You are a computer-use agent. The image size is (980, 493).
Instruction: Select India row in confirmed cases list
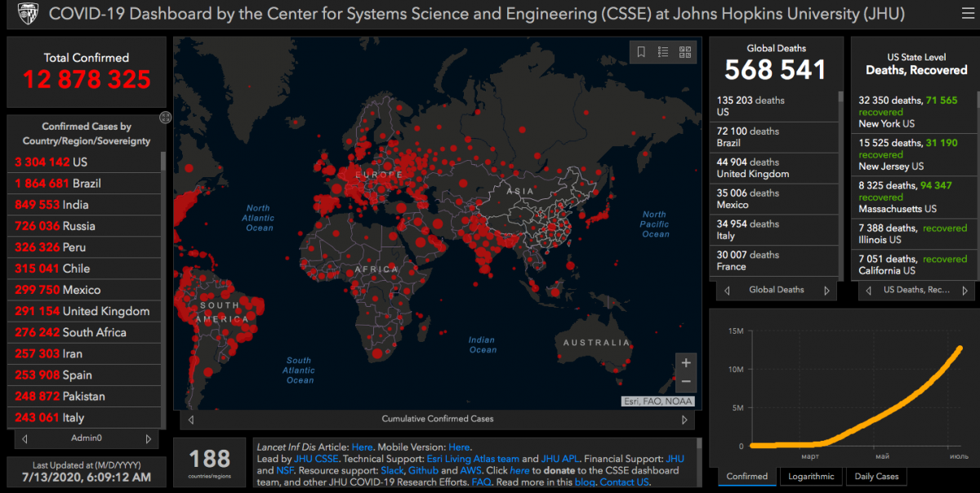[x=85, y=204]
